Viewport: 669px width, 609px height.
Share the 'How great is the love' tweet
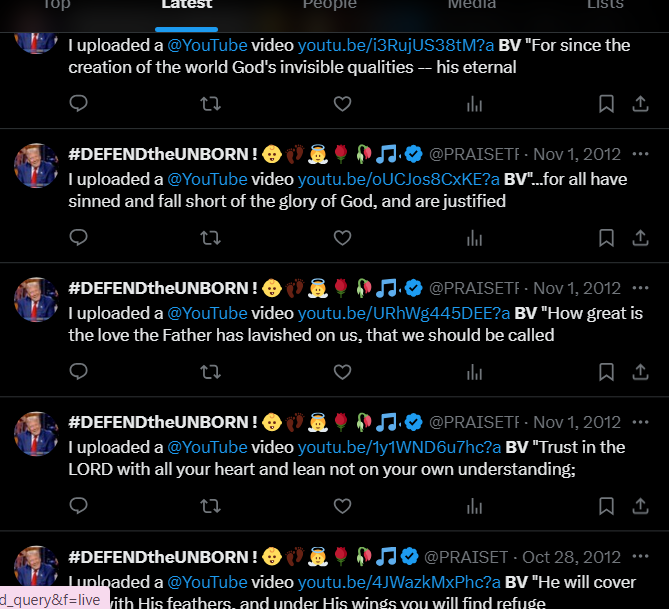(x=640, y=372)
